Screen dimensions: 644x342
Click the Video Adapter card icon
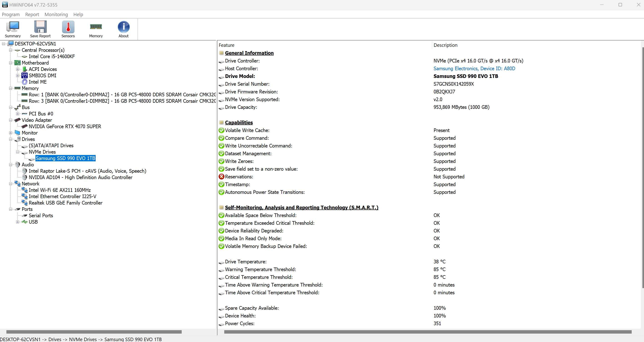pyautogui.click(x=17, y=120)
